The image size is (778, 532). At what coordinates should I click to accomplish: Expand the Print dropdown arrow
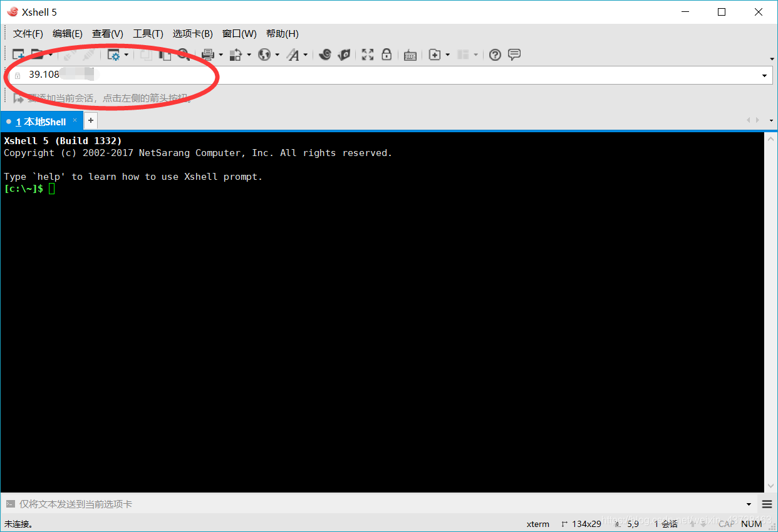click(x=220, y=55)
